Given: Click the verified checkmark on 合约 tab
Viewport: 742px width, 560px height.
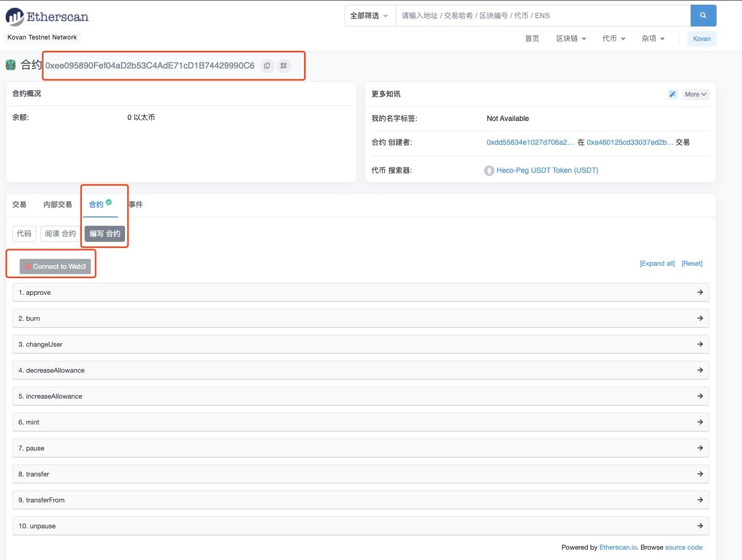Looking at the screenshot, I should tap(109, 202).
